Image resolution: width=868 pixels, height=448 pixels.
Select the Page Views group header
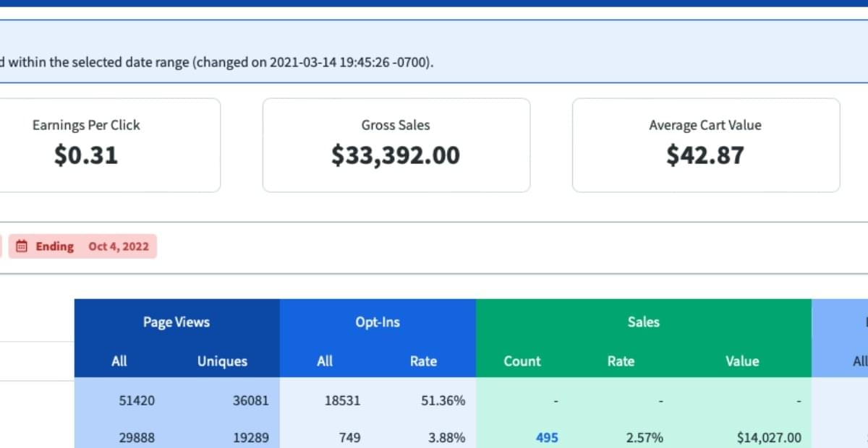tap(176, 322)
